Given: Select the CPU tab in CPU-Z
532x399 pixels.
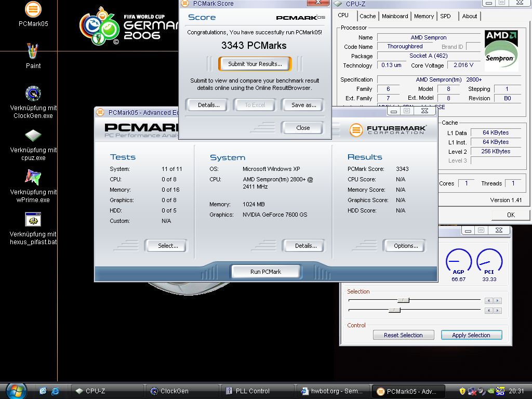Looking at the screenshot, I should point(343,15).
